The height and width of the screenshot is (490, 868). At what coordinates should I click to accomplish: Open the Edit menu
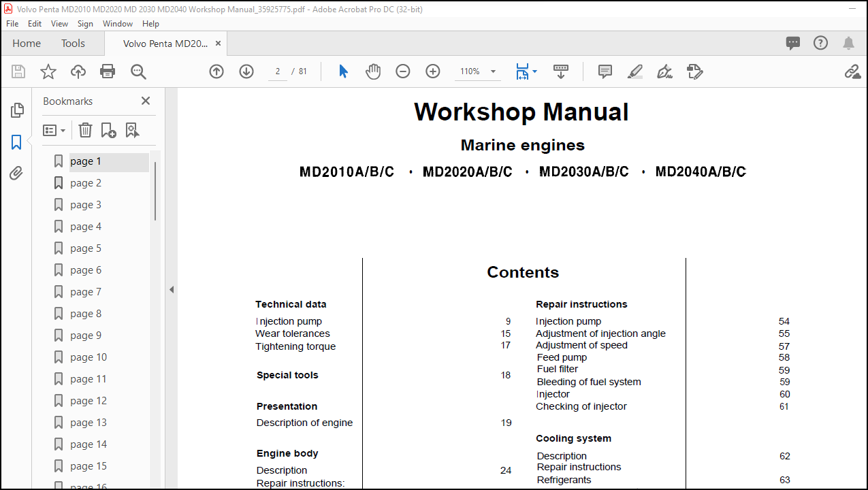pyautogui.click(x=35, y=23)
